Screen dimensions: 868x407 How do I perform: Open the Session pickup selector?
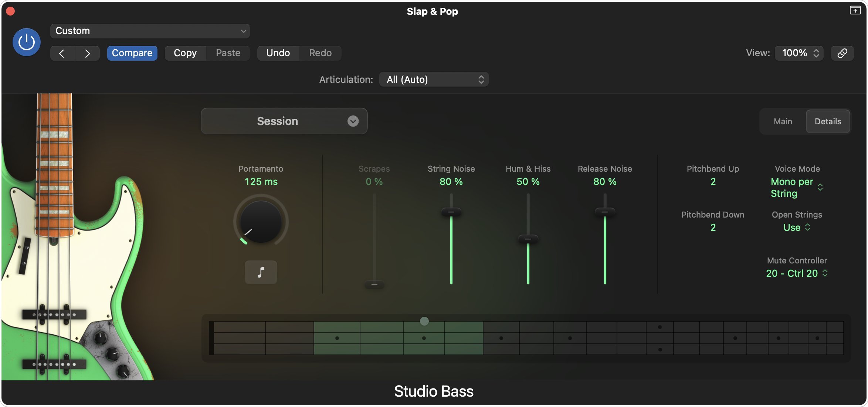tap(284, 121)
